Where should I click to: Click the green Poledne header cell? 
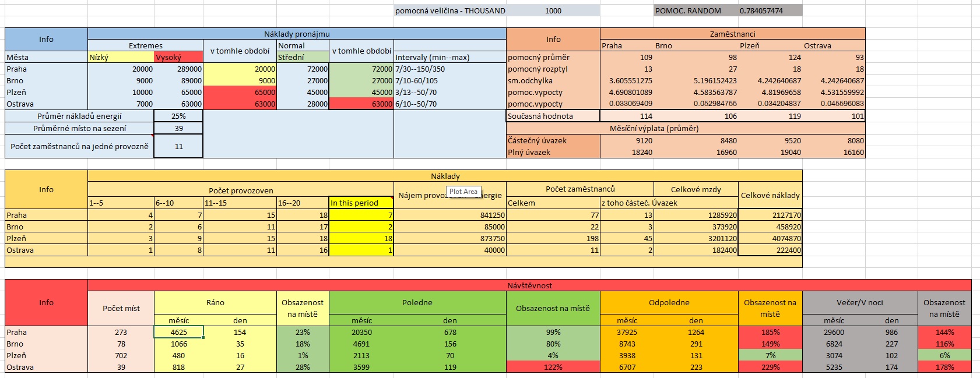(417, 302)
